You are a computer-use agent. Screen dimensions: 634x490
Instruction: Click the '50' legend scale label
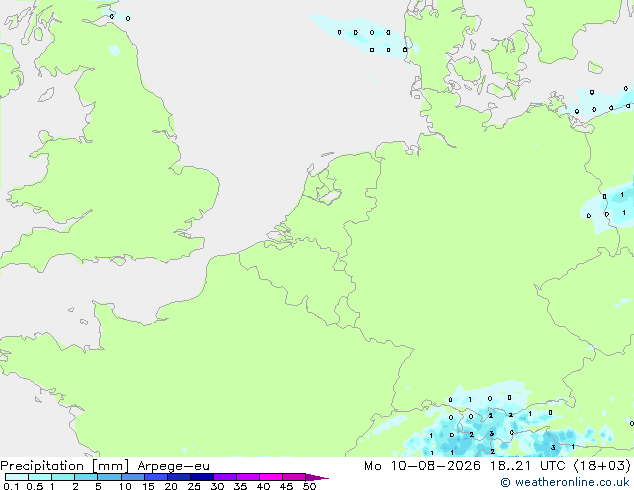309,486
